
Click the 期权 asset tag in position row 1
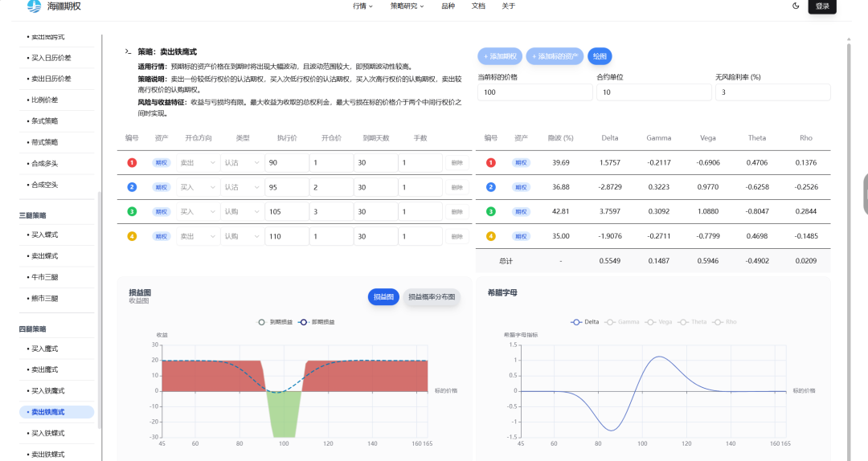click(x=162, y=163)
